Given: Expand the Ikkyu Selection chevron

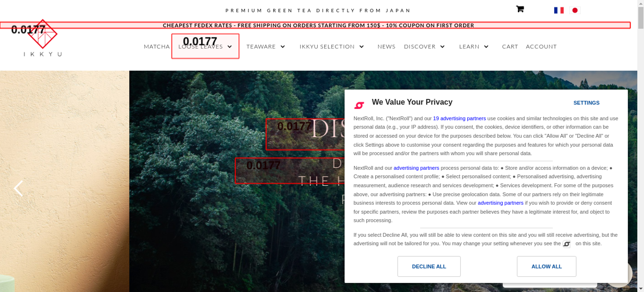Looking at the screenshot, I should [362, 47].
